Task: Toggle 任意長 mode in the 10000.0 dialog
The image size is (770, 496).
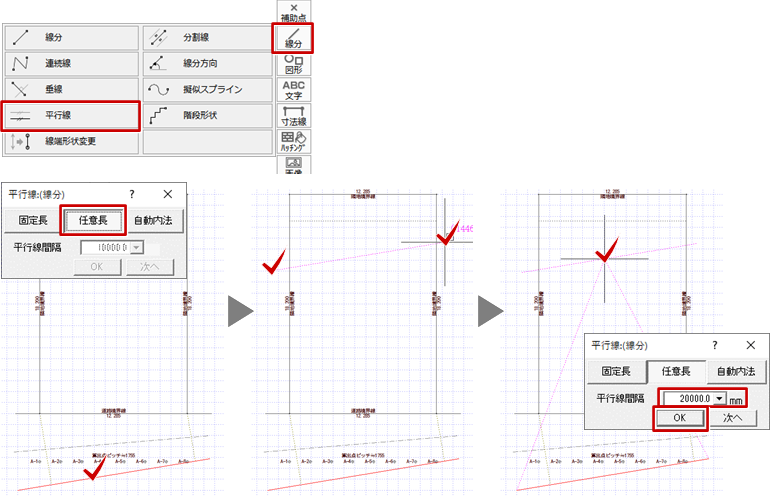Action: click(x=93, y=220)
